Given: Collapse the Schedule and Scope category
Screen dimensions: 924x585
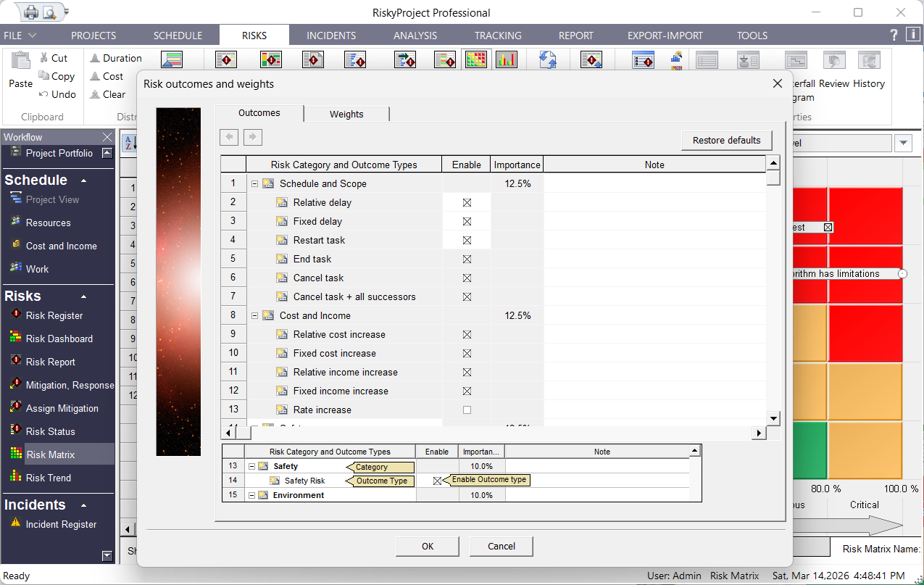Looking at the screenshot, I should pos(255,184).
